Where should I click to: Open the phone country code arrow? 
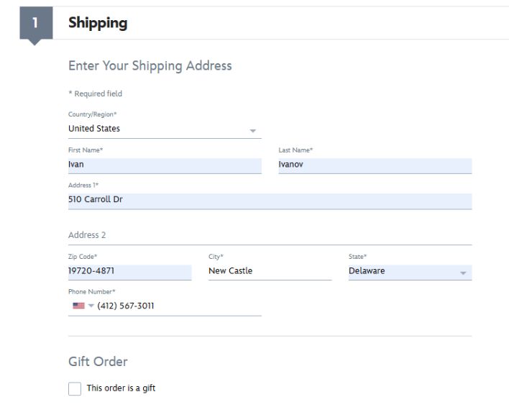[x=91, y=306]
